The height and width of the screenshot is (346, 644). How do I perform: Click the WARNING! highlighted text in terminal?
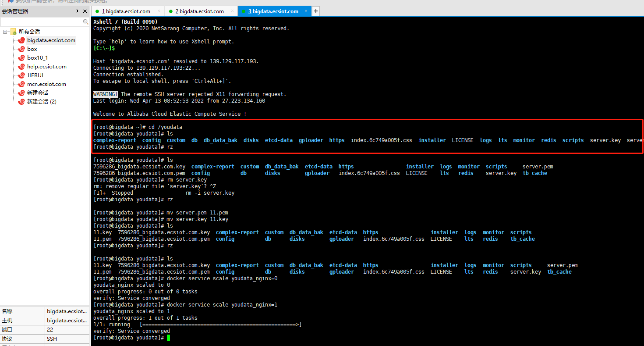coord(106,94)
